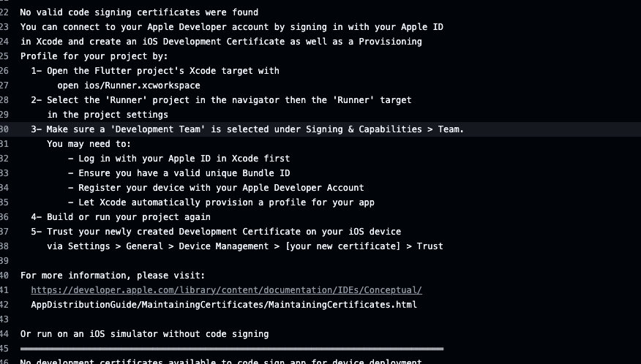This screenshot has width=641, height=364.
Task: Click the 'For more information, please visit' line
Action: tap(113, 276)
